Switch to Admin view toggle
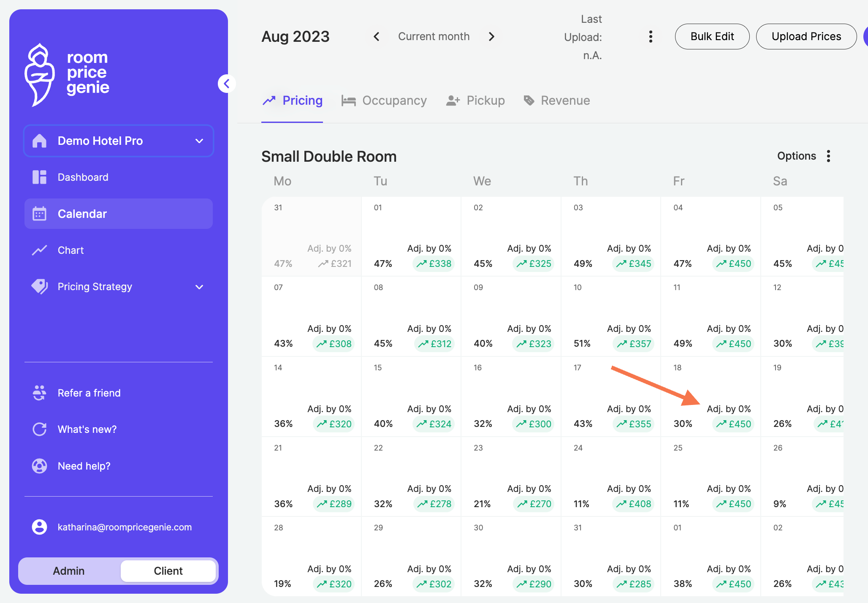The height and width of the screenshot is (603, 868). pyautogui.click(x=69, y=571)
